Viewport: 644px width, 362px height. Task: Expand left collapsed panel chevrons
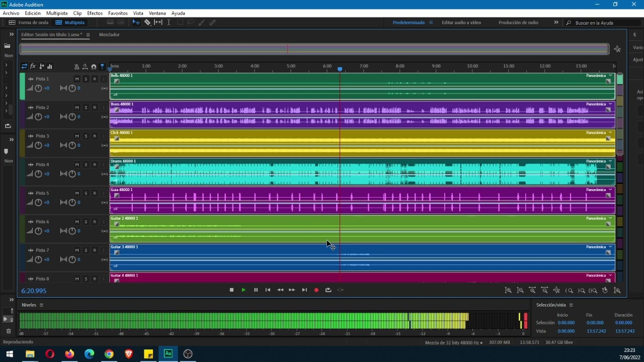tap(11, 34)
